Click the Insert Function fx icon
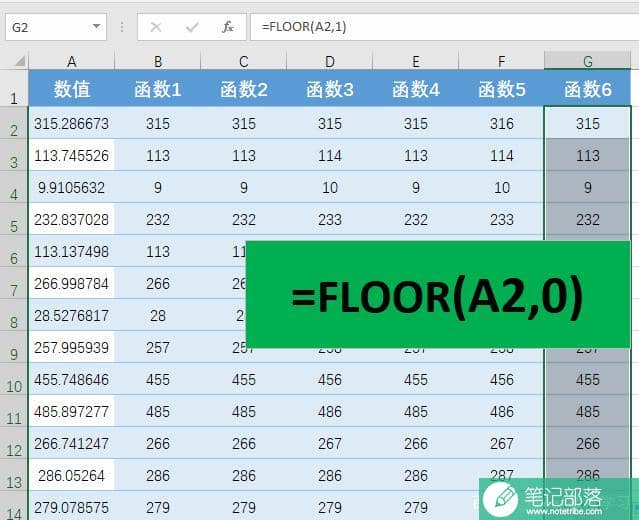 coord(228,27)
